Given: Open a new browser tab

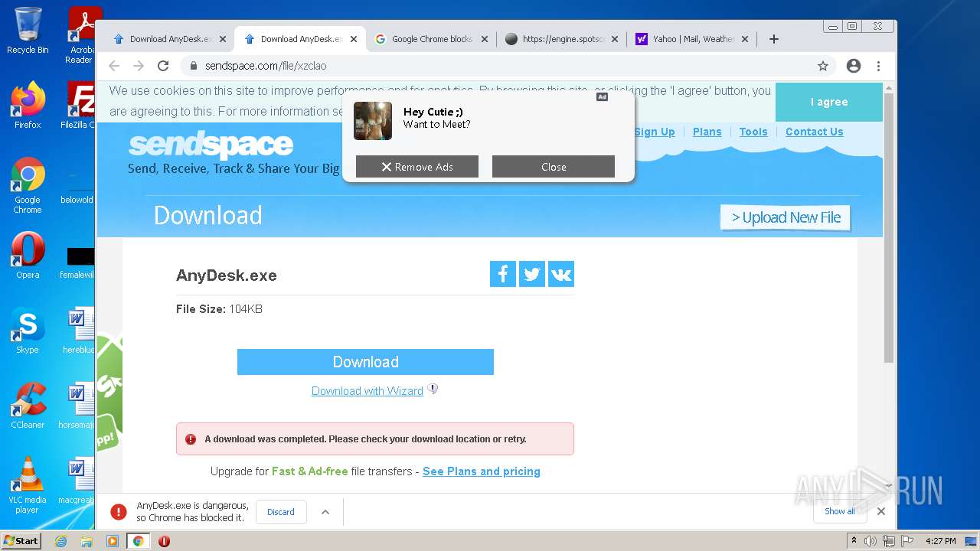Looking at the screenshot, I should pyautogui.click(x=774, y=39).
